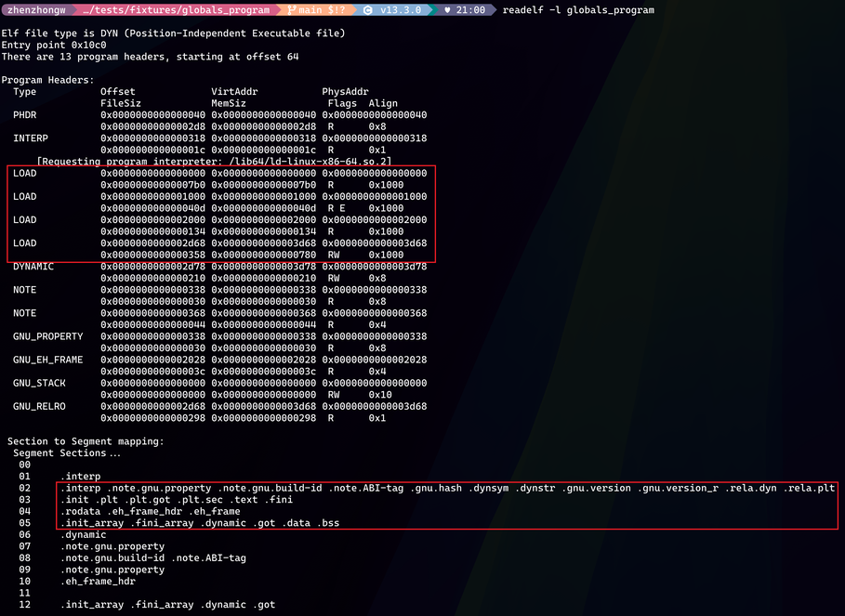Click the typed readelf -l globals_program command
The height and width of the screenshot is (616, 845).
577,10
